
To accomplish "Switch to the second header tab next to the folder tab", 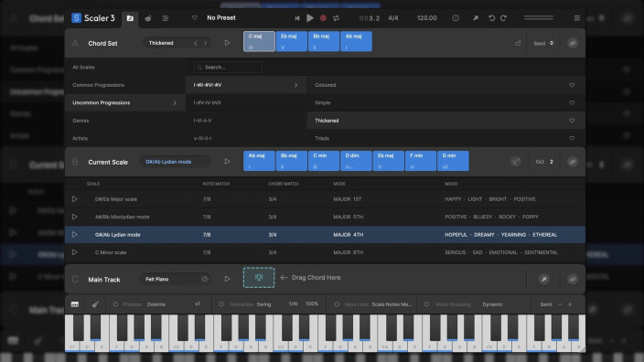I will (148, 18).
